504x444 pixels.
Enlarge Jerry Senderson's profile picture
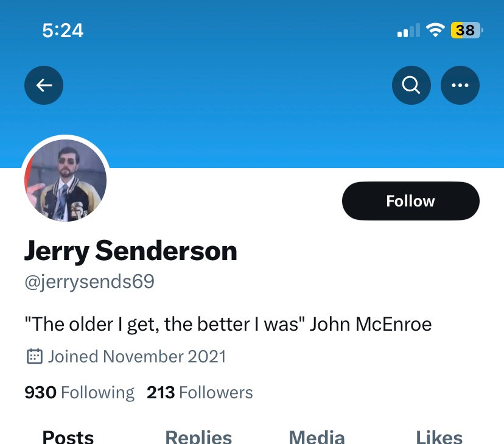click(66, 180)
